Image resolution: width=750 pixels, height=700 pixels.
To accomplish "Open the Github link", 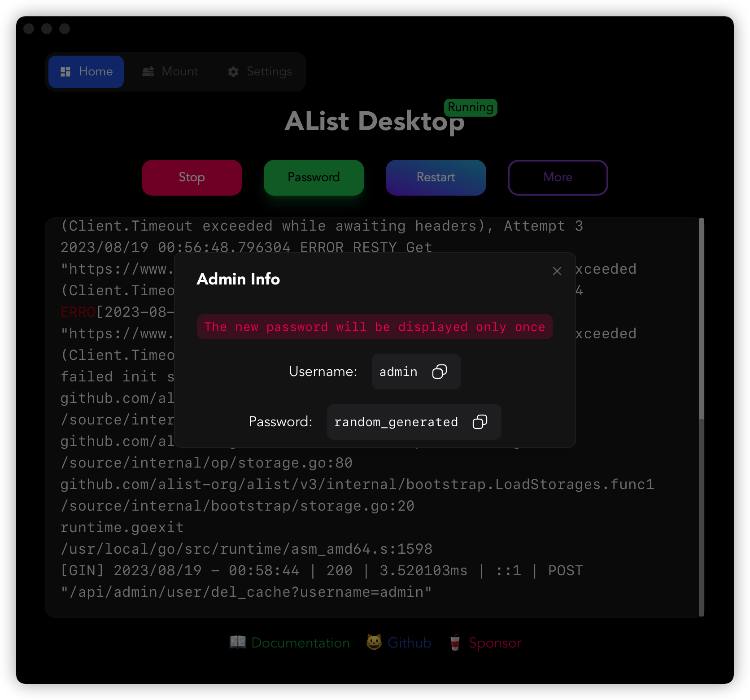I will [x=410, y=643].
